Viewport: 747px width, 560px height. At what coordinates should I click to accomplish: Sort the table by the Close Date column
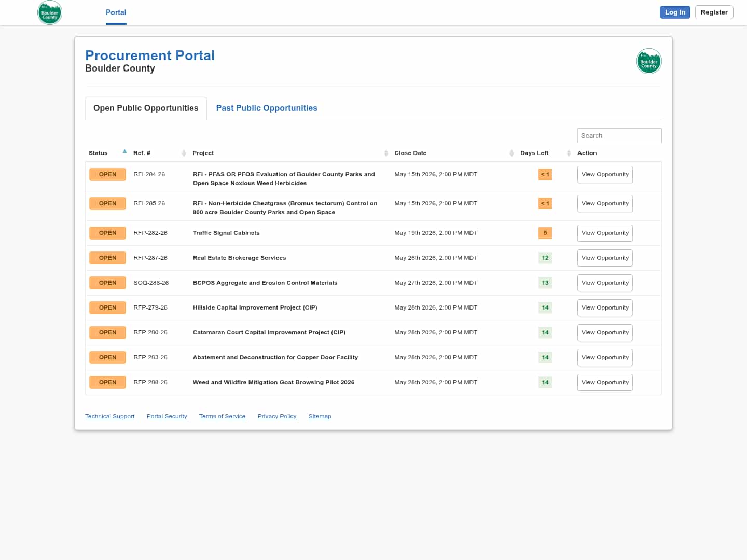454,153
